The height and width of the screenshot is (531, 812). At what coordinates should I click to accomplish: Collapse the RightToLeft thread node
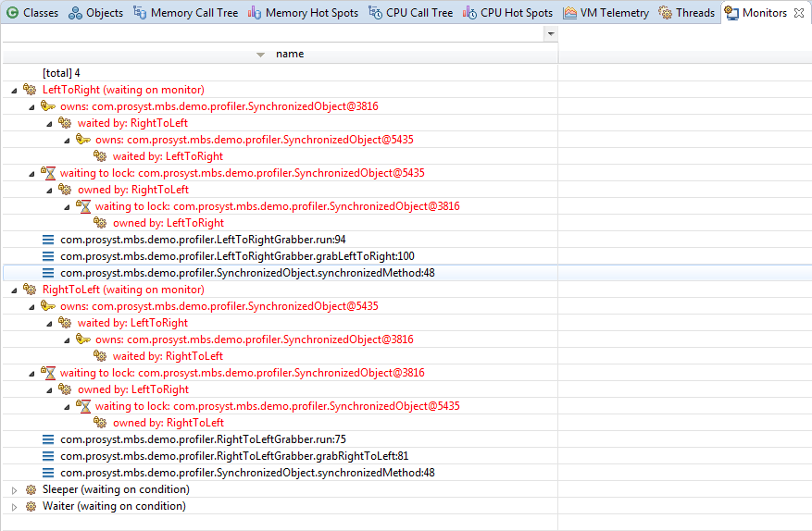pyautogui.click(x=14, y=290)
